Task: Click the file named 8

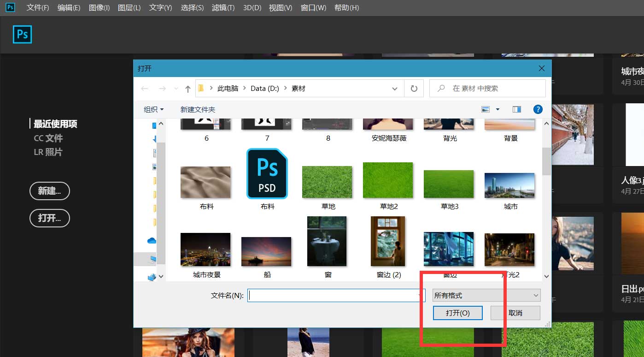Action: [x=328, y=138]
